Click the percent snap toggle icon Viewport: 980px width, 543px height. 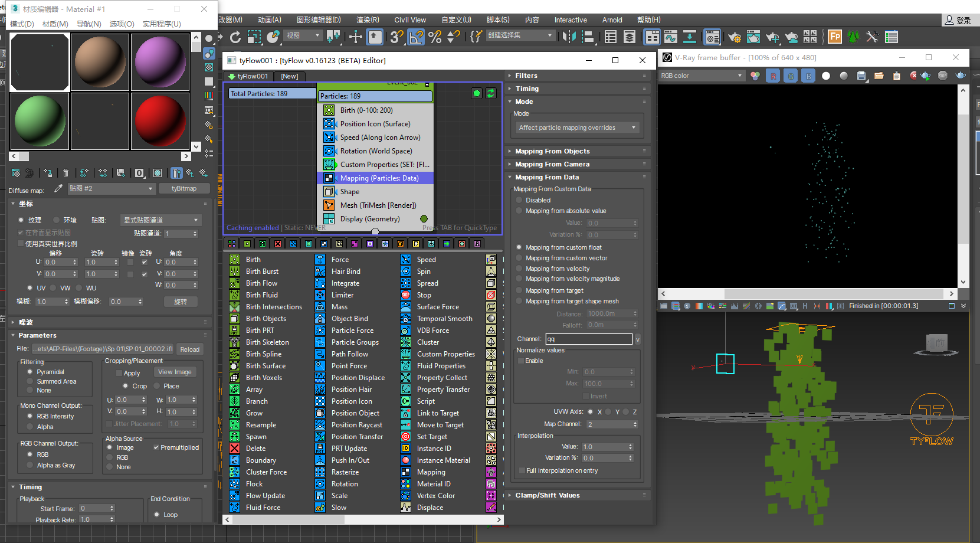[x=435, y=37]
